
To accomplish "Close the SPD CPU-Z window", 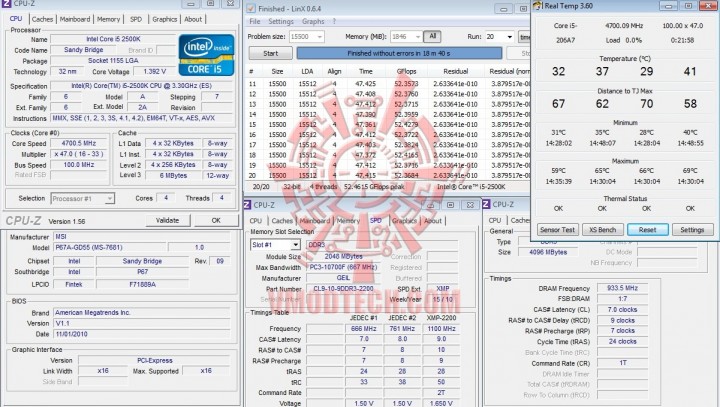I will (470, 205).
